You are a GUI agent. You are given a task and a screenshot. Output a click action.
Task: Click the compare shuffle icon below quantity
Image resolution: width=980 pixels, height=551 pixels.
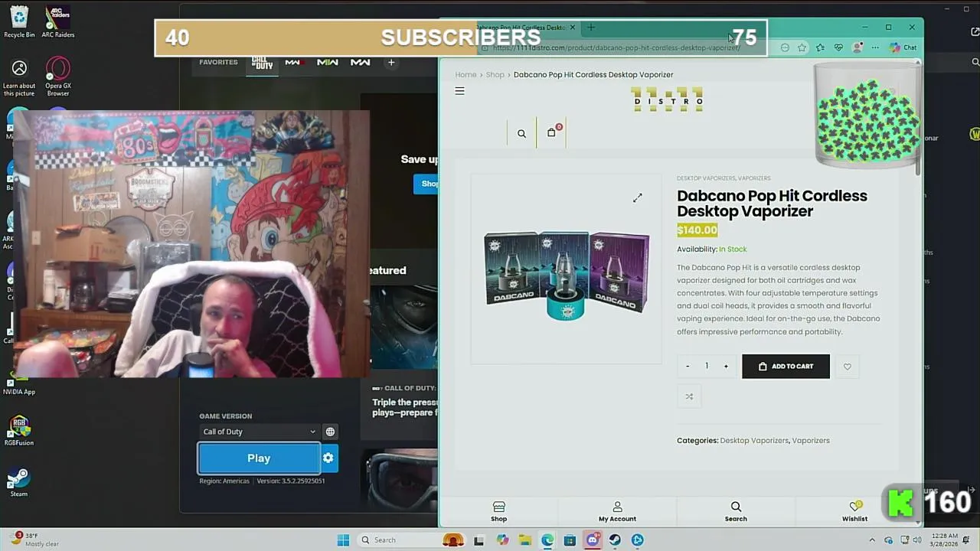[x=689, y=396]
